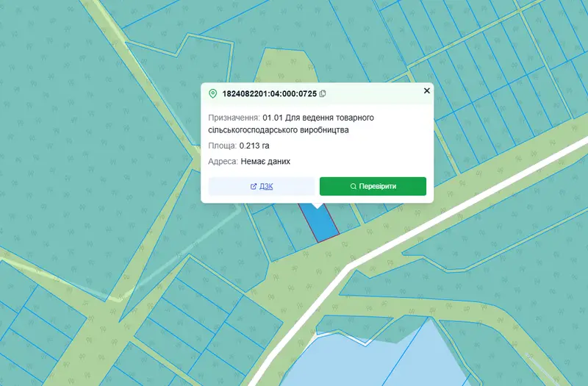
Task: Click the green Перевірити button
Action: [373, 187]
